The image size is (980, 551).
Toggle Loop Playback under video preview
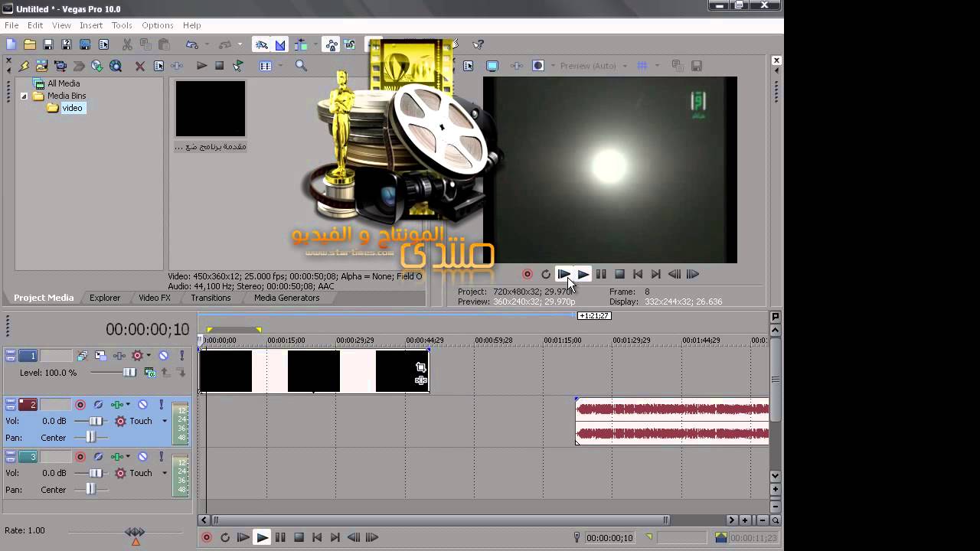click(546, 274)
